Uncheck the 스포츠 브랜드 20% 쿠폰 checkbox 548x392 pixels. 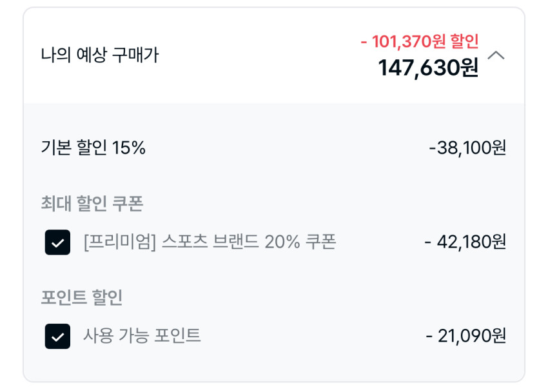(57, 242)
